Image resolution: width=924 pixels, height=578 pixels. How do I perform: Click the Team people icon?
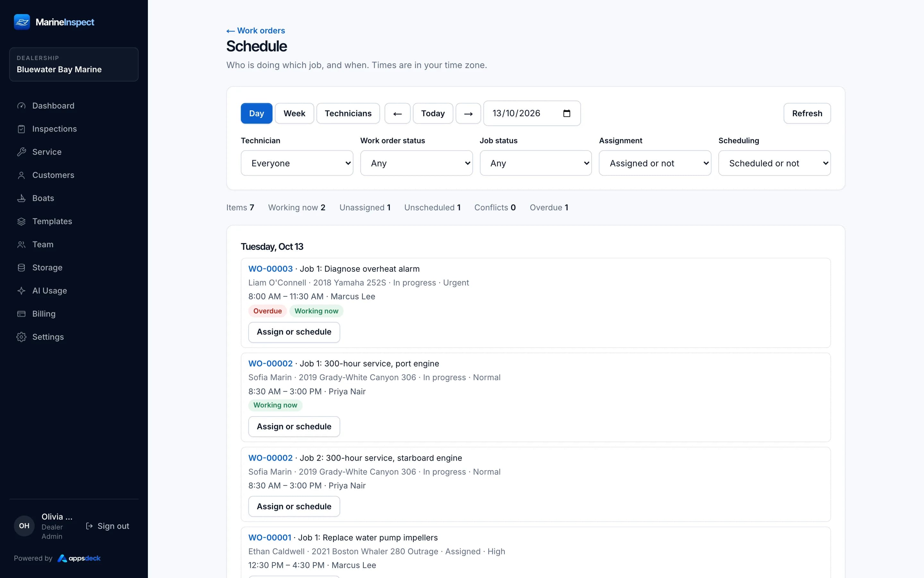tap(21, 244)
